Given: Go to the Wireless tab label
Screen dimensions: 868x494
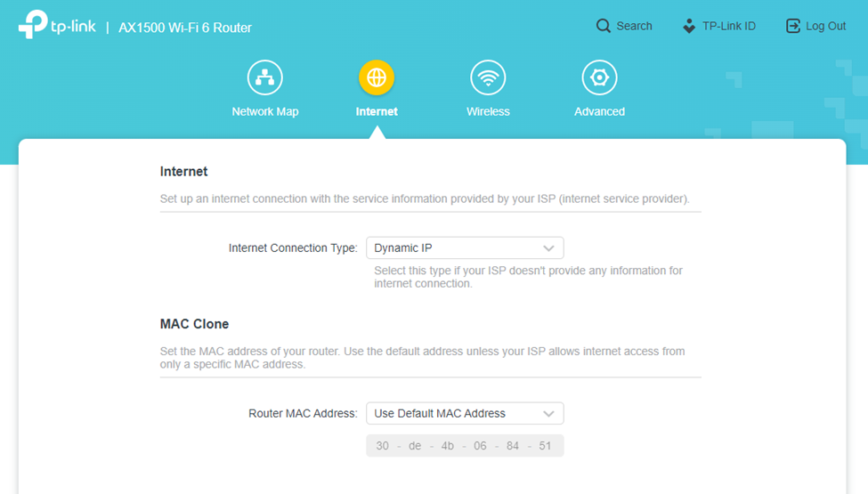Looking at the screenshot, I should tap(488, 112).
